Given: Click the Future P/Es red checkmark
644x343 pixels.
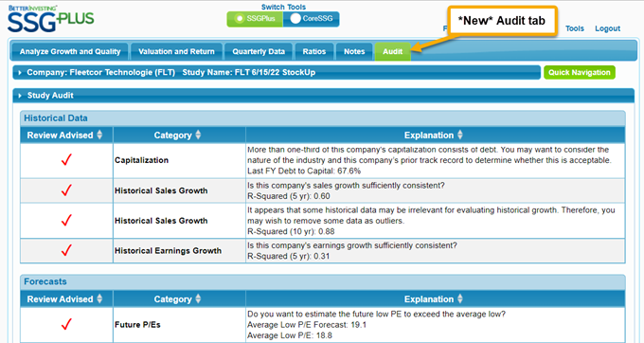Looking at the screenshot, I should click(66, 324).
